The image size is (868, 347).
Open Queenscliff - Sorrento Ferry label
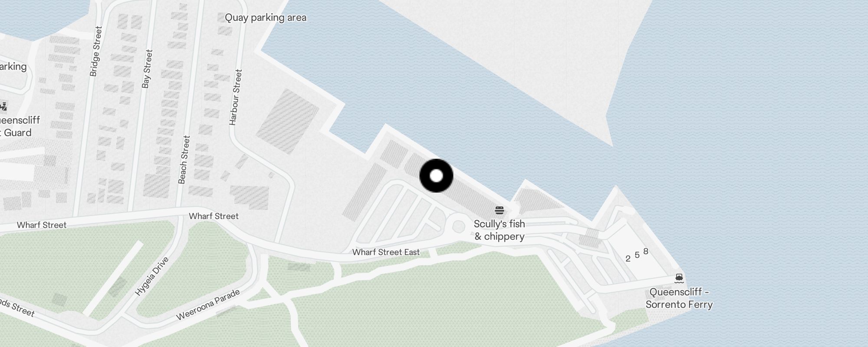point(679,298)
